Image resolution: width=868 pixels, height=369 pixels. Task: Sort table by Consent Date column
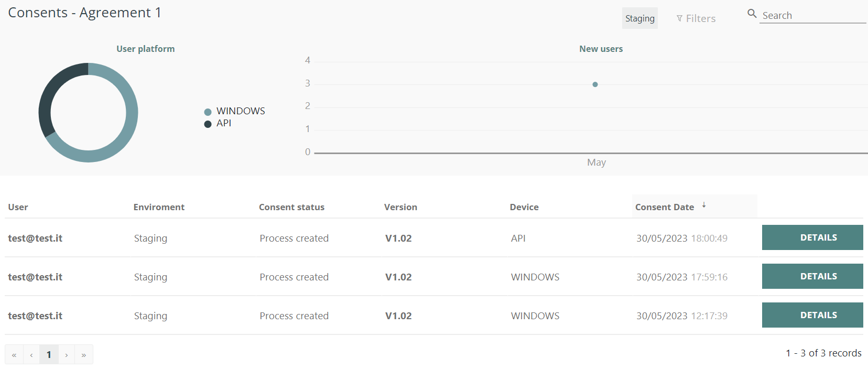(x=664, y=207)
